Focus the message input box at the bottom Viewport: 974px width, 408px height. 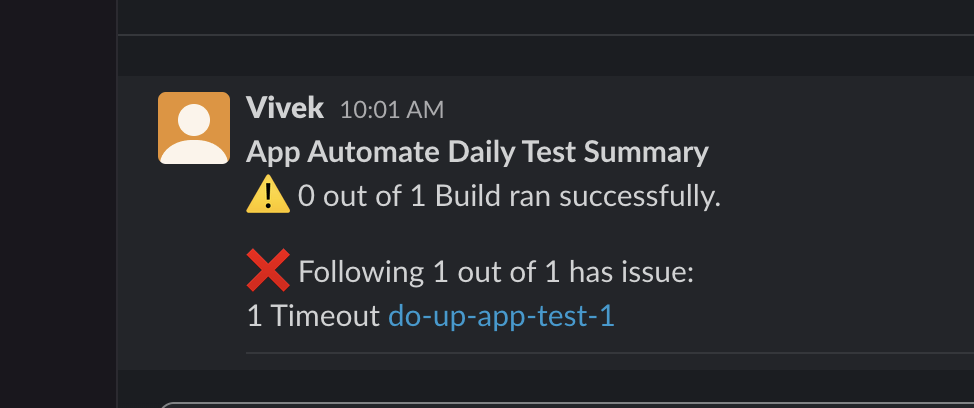[x=567, y=405]
